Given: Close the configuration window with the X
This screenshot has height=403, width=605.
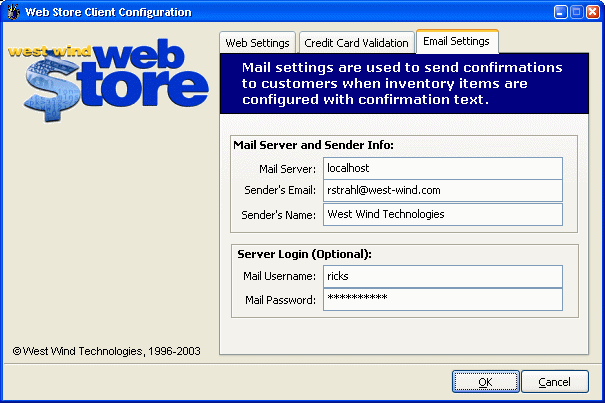Looking at the screenshot, I should coord(588,13).
